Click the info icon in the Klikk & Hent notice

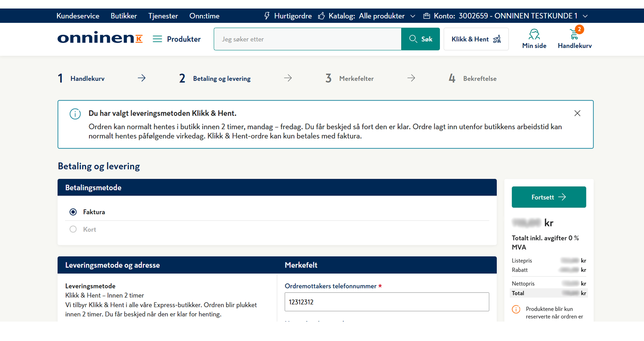coord(75,114)
